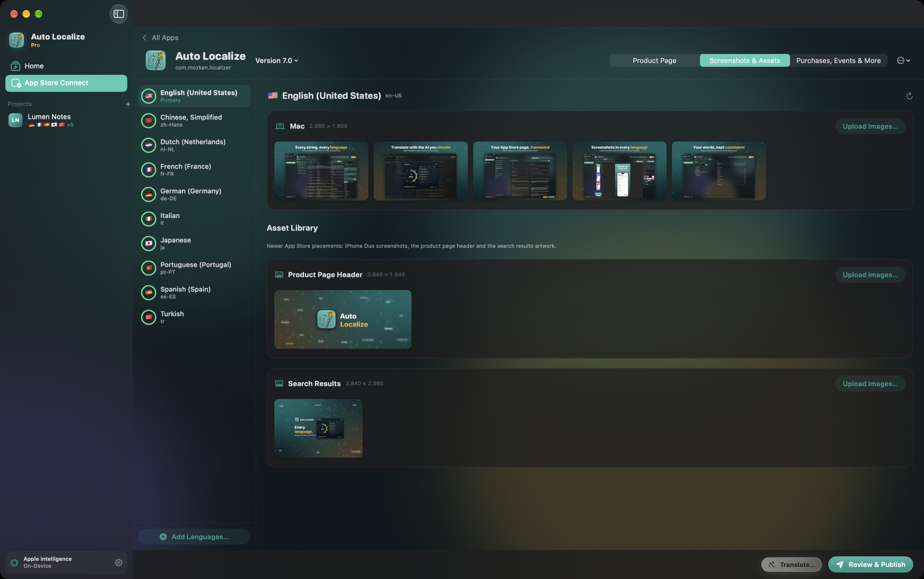
Task: Open 'Screenshots in every language' thumbnail
Action: coord(619,171)
